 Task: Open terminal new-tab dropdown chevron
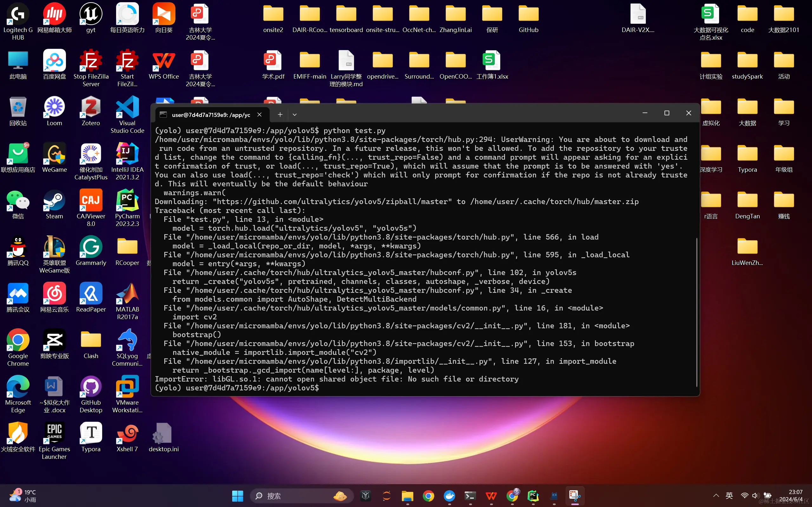pyautogui.click(x=295, y=115)
